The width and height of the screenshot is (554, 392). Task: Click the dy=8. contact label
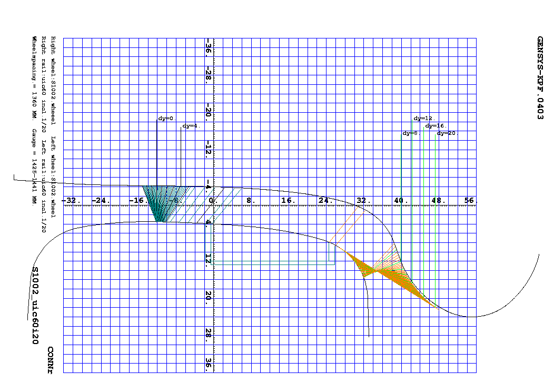pos(411,133)
